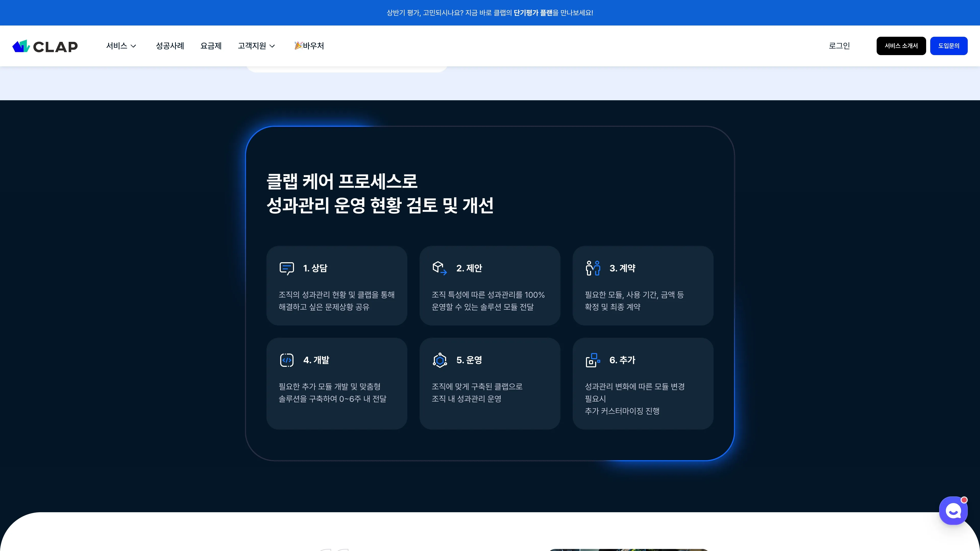980x551 pixels.
Task: Click the 2. 제안 card title
Action: click(x=469, y=268)
